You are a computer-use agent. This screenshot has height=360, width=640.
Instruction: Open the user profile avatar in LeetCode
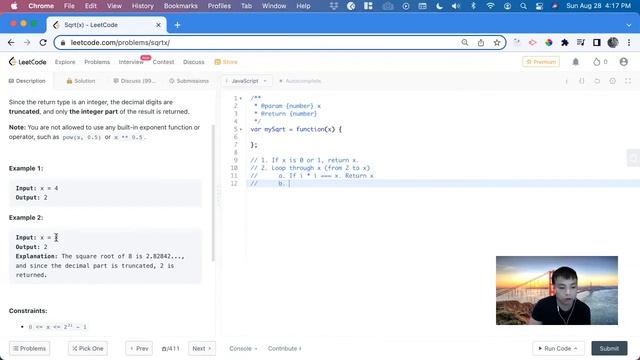click(x=623, y=62)
